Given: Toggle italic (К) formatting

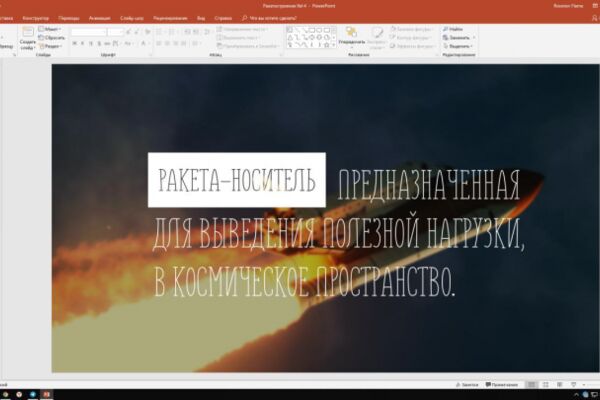Looking at the screenshot, I should pos(82,44).
